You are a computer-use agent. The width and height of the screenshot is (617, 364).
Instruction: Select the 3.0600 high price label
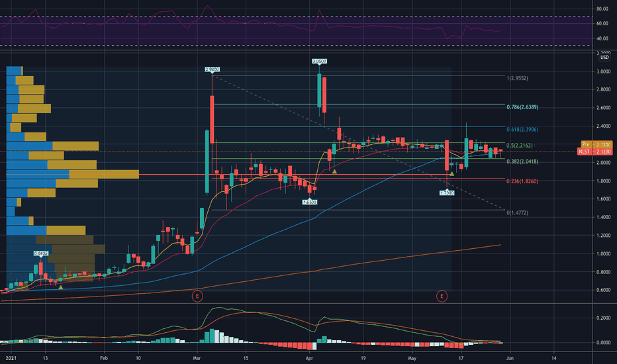coord(319,62)
